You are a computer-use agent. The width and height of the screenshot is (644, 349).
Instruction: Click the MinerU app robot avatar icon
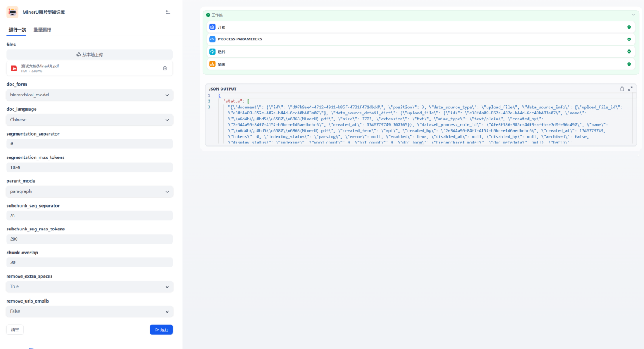point(13,13)
